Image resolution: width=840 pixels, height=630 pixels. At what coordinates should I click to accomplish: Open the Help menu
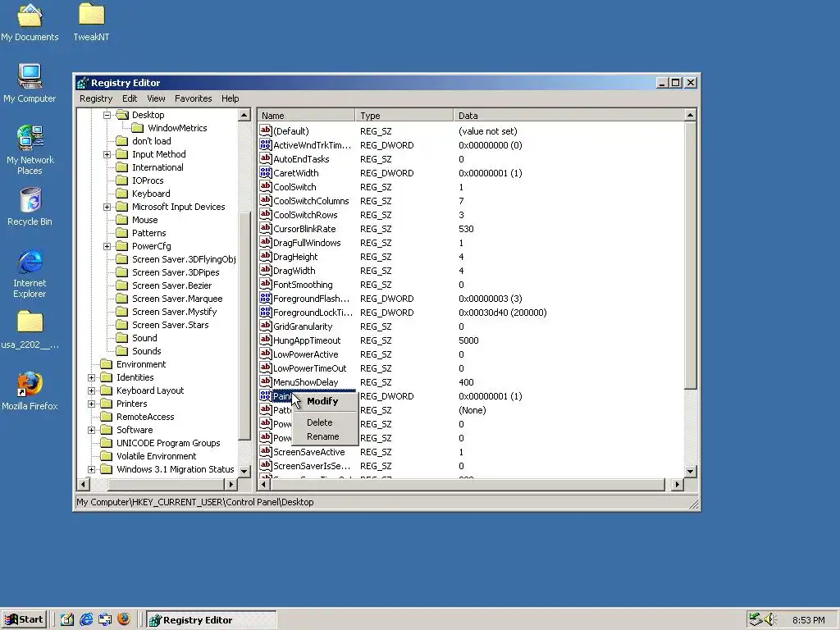[x=231, y=98]
